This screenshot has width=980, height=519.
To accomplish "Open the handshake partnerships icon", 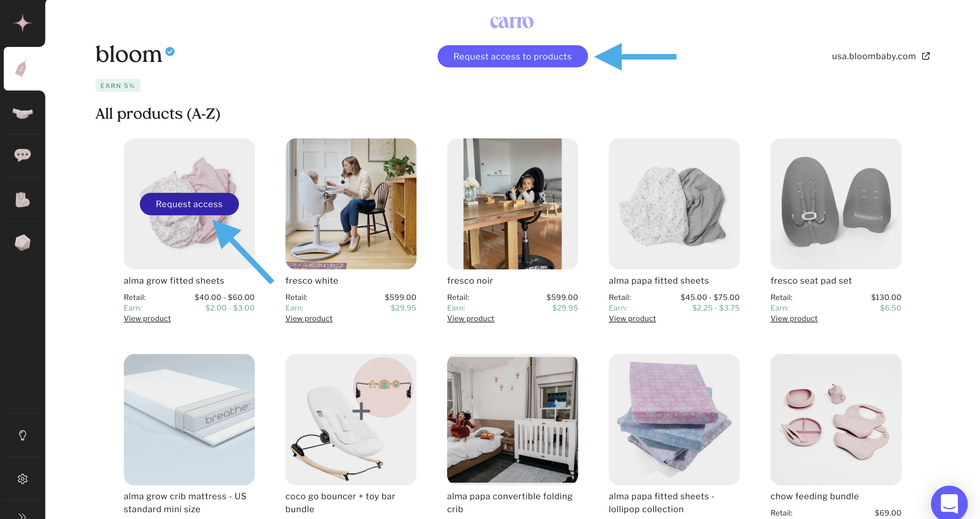I will point(22,113).
